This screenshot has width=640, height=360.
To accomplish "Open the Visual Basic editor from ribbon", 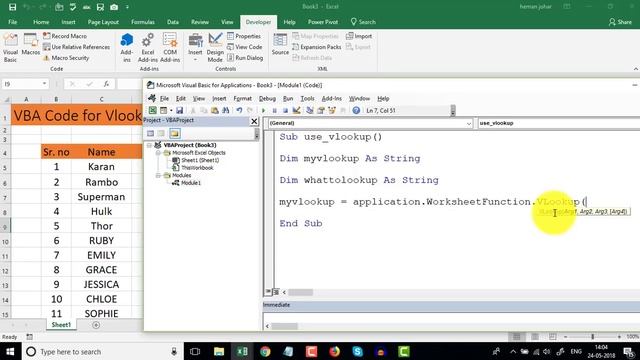I will 10,48.
